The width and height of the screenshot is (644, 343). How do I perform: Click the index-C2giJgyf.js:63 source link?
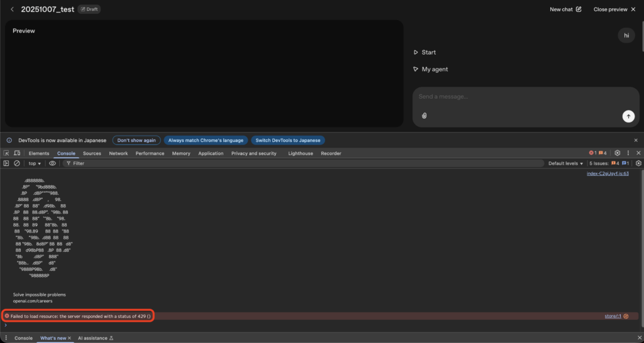tap(608, 173)
